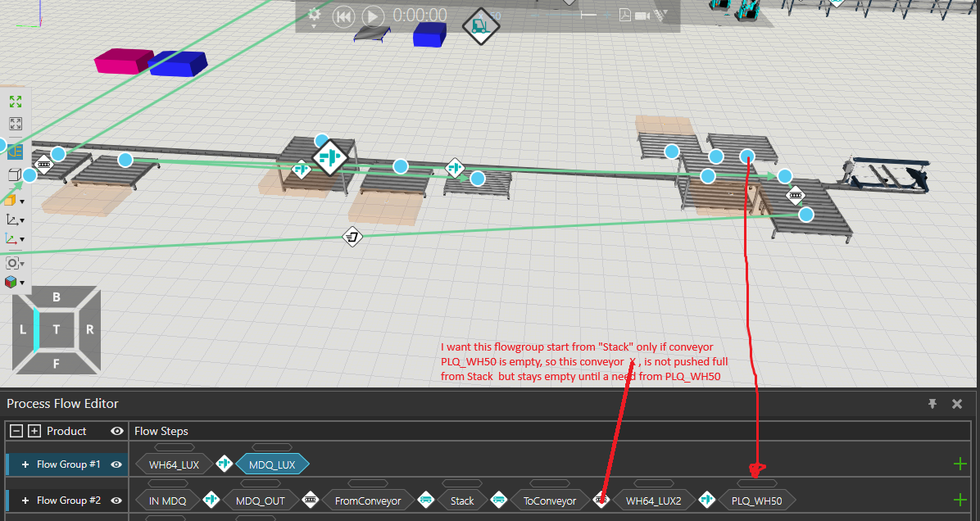The width and height of the screenshot is (980, 521).
Task: Toggle visibility of Flow Group #1
Action: 117,464
